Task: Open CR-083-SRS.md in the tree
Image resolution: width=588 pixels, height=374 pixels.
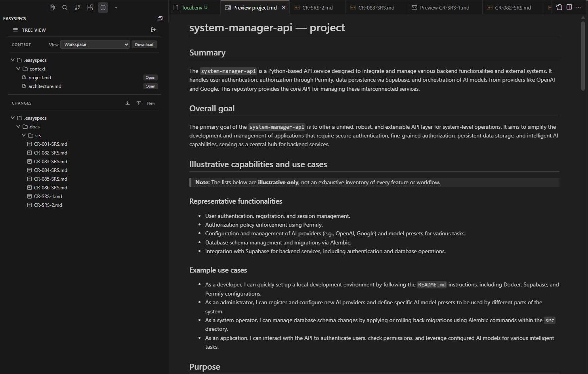Action: pos(50,162)
